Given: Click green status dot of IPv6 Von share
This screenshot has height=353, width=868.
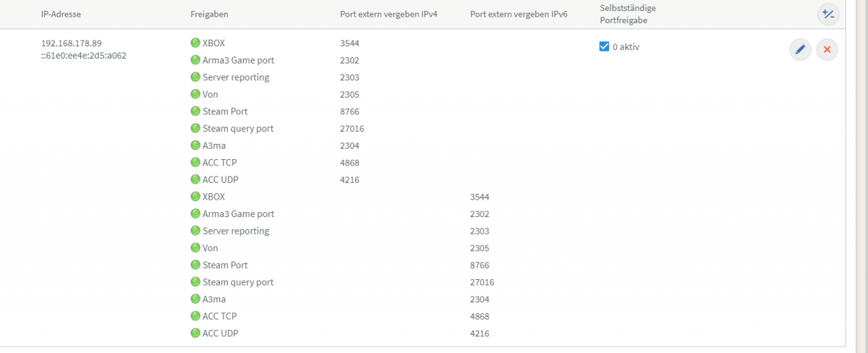Looking at the screenshot, I should click(195, 248).
